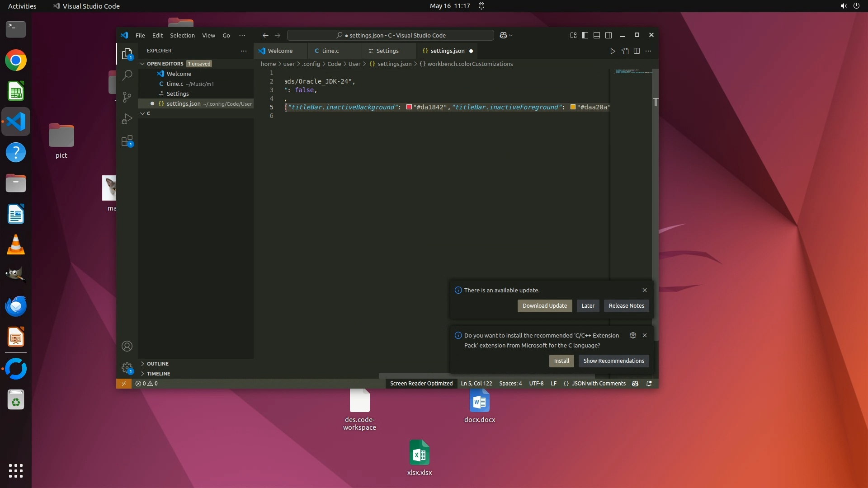Image resolution: width=868 pixels, height=488 pixels.
Task: Toggle the Secondary Side Bar layout button
Action: coord(609,35)
